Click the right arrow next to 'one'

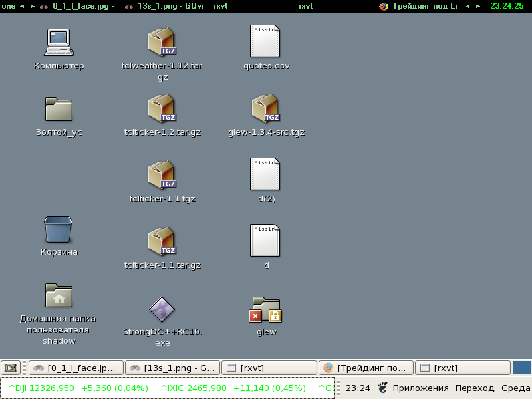[32, 6]
